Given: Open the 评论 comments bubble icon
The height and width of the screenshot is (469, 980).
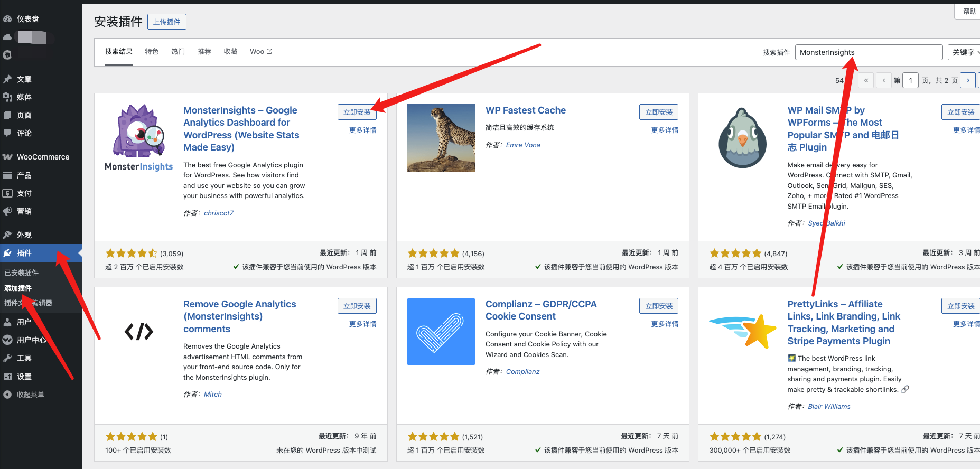Looking at the screenshot, I should click(x=7, y=133).
